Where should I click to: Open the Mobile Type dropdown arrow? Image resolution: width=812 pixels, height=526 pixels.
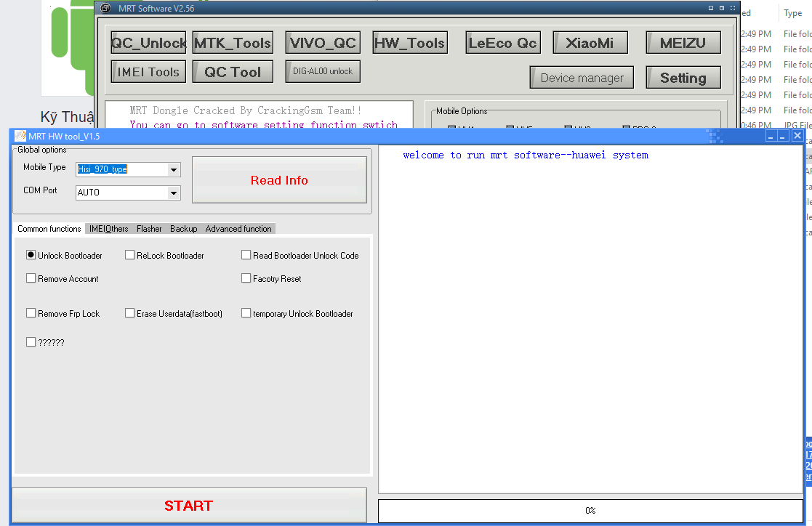[174, 169]
